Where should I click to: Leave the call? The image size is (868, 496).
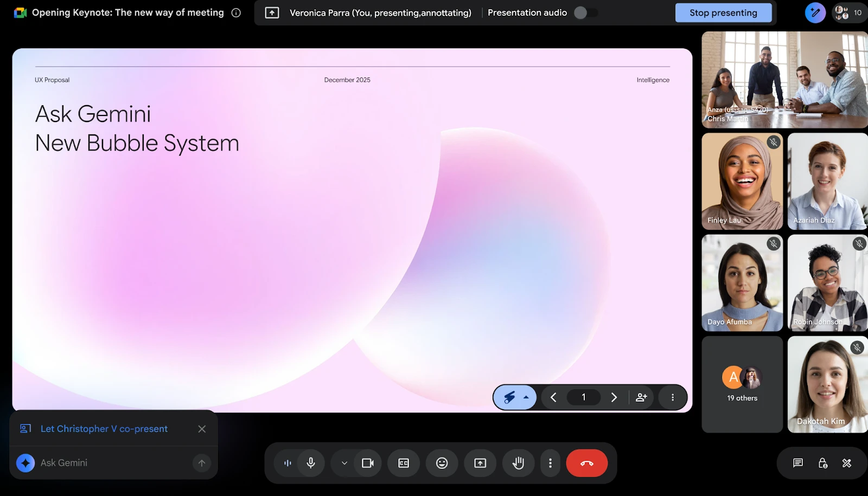click(x=587, y=463)
